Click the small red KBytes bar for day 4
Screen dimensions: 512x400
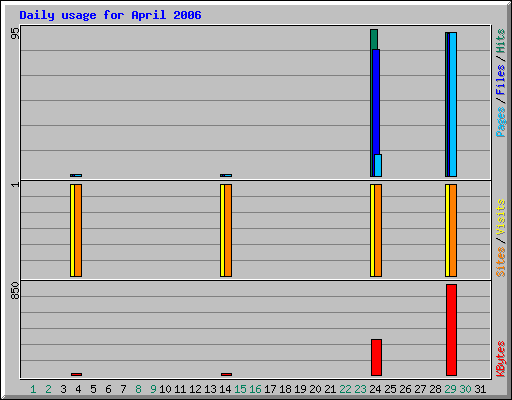coord(76,374)
